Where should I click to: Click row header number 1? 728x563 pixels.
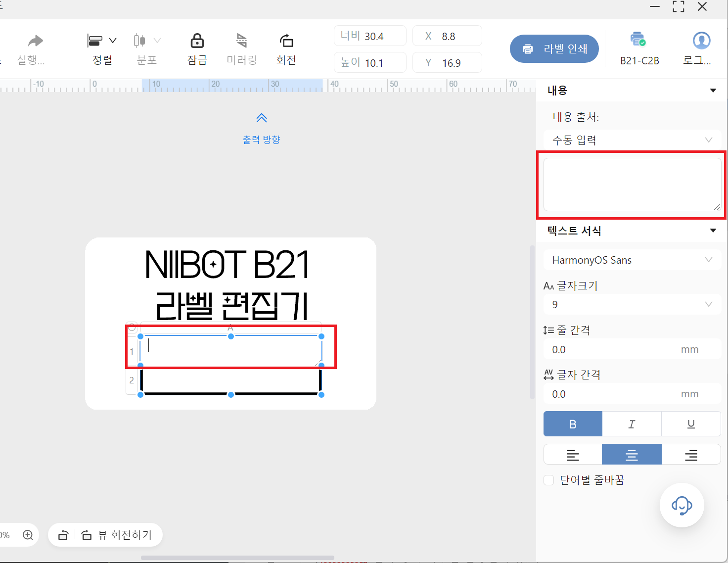coord(132,351)
